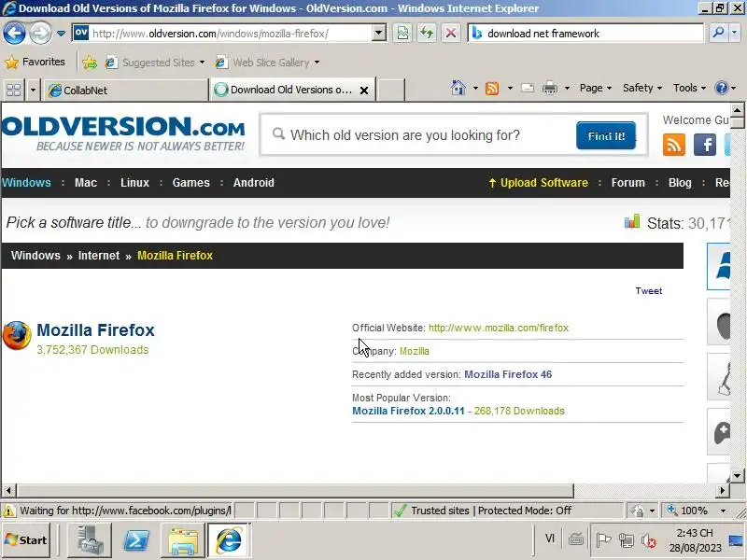Click the Compatibility View icon
The height and width of the screenshot is (560, 747).
point(402,34)
